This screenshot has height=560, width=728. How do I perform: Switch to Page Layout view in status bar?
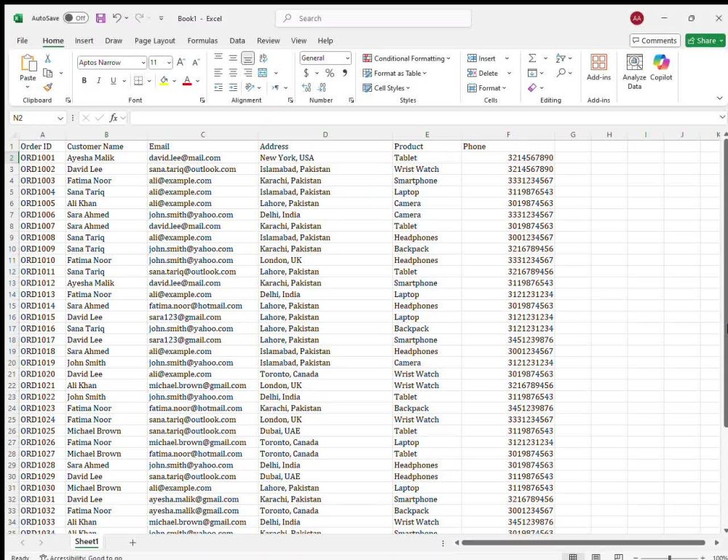pos(596,556)
